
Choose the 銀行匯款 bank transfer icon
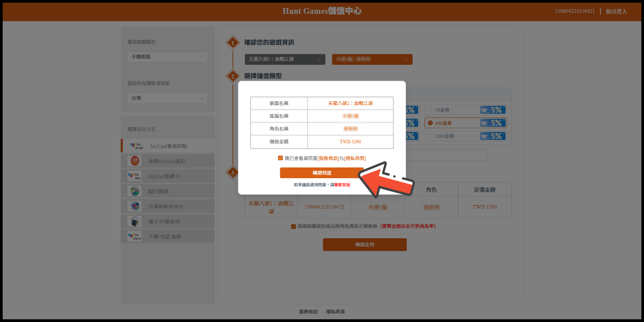[x=135, y=191]
